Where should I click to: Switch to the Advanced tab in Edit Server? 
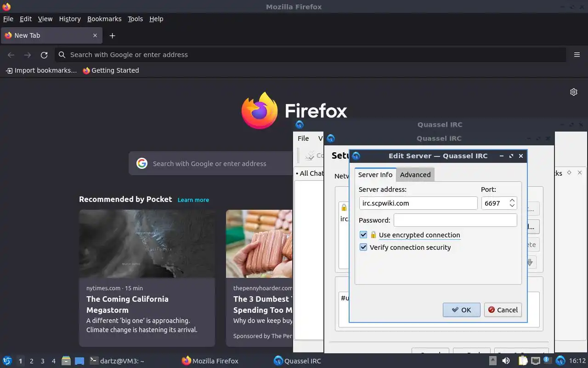point(415,174)
